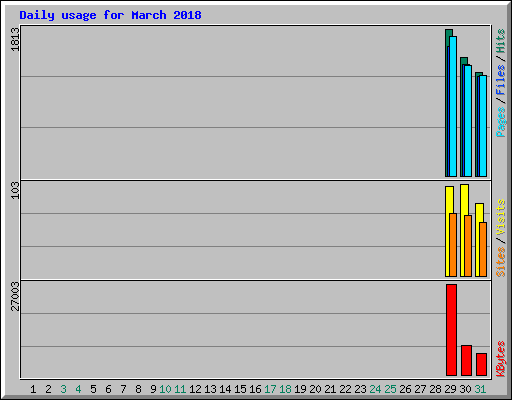This screenshot has height=400, width=512.
Task: Click the Pages legend label
Action: coord(501,122)
